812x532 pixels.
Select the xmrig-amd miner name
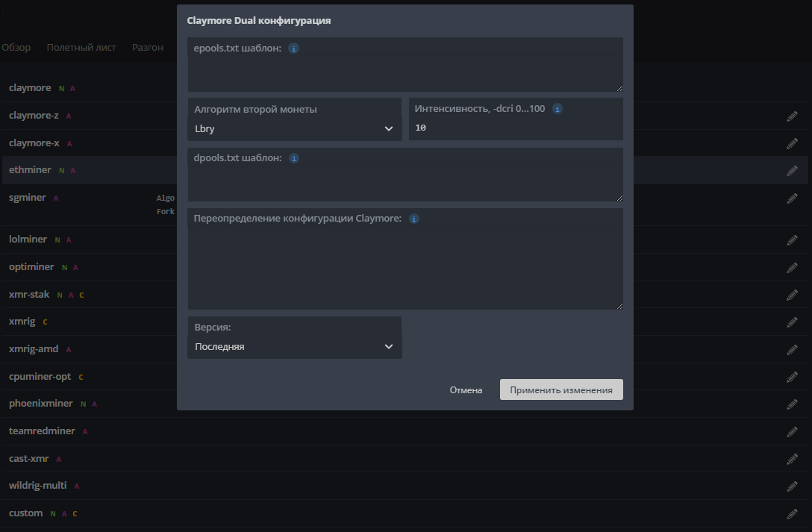[34, 348]
